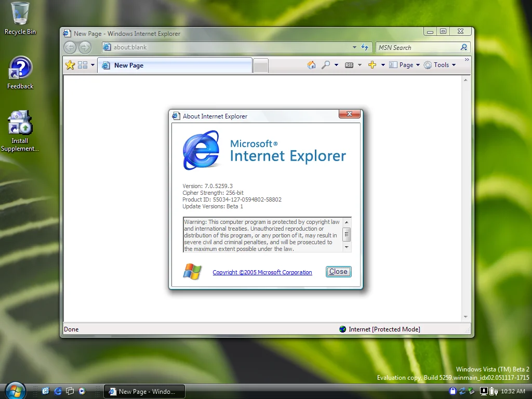Open the Tools menu dropdown
532x399 pixels.
(x=440, y=65)
